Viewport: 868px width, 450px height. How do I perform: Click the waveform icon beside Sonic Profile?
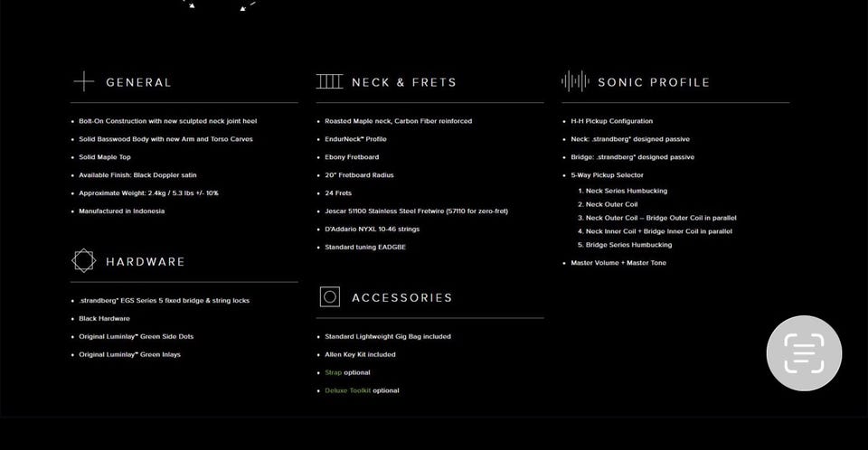click(575, 81)
